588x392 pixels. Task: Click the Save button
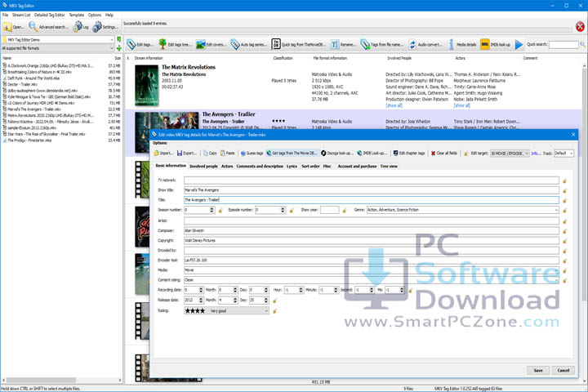coord(538,370)
